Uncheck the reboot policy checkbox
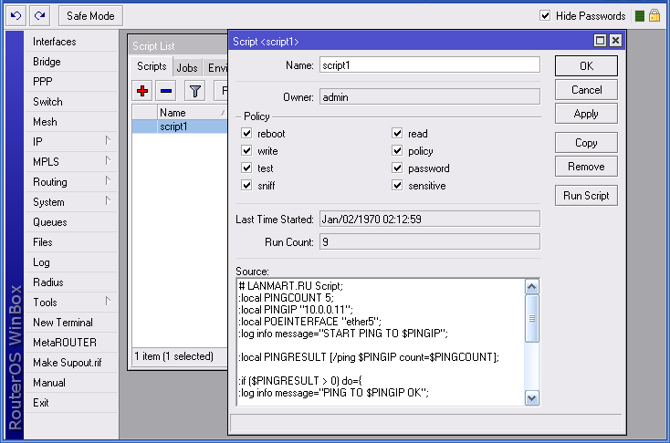670x443 pixels. pyautogui.click(x=247, y=134)
